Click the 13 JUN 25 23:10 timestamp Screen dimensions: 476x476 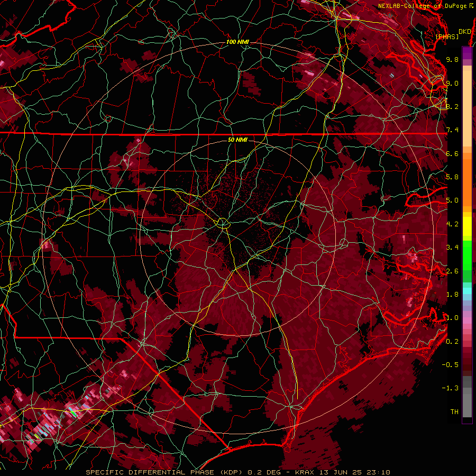[354, 472]
